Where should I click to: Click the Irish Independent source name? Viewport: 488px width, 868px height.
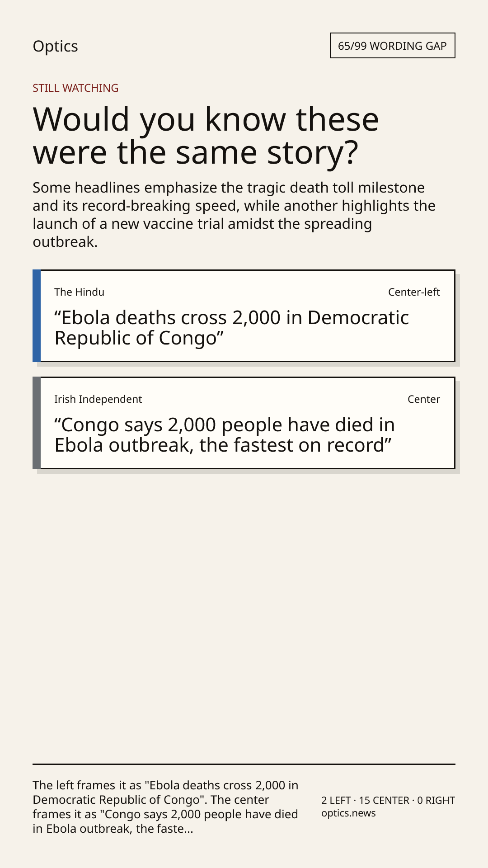point(98,399)
